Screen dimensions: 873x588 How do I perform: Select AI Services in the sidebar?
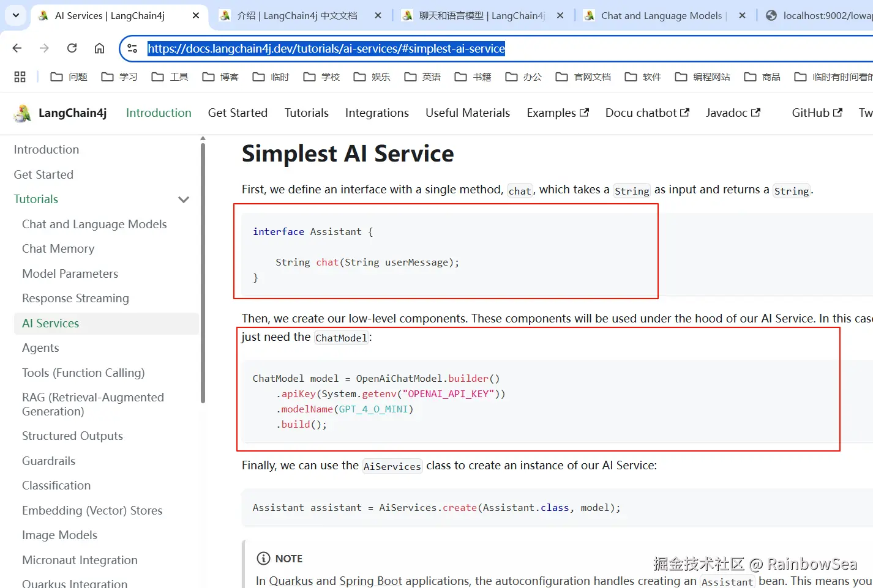point(107,324)
